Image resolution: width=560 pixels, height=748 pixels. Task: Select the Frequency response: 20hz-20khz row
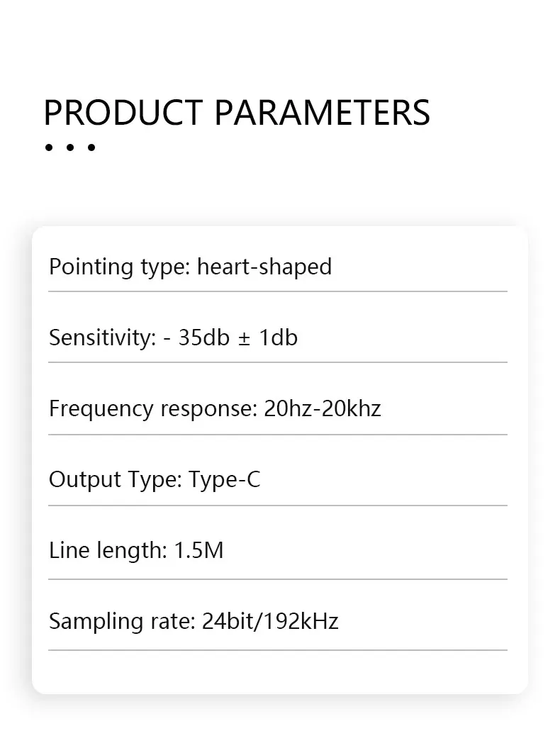click(x=278, y=408)
